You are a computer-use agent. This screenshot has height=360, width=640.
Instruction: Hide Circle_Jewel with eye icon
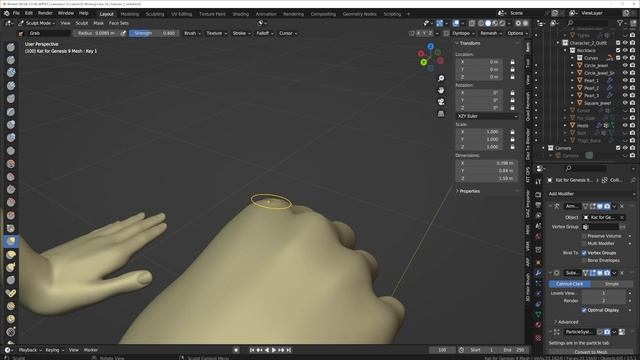tap(625, 65)
